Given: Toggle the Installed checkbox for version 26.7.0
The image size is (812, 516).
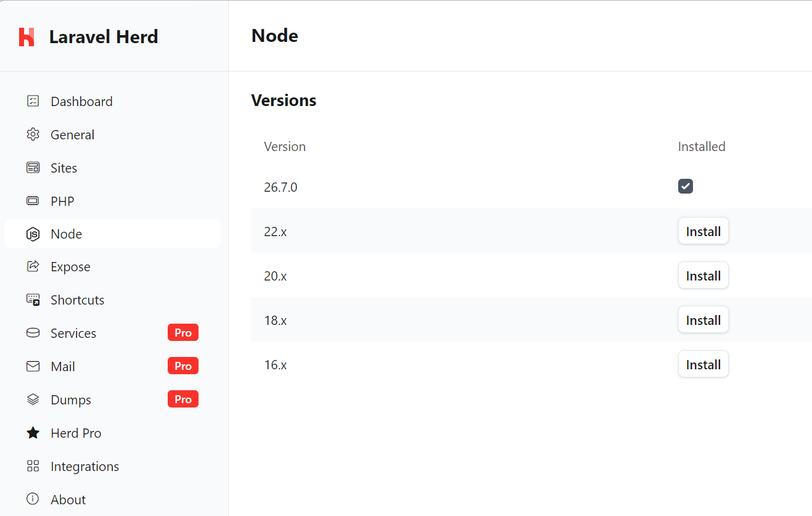Looking at the screenshot, I should tap(686, 186).
